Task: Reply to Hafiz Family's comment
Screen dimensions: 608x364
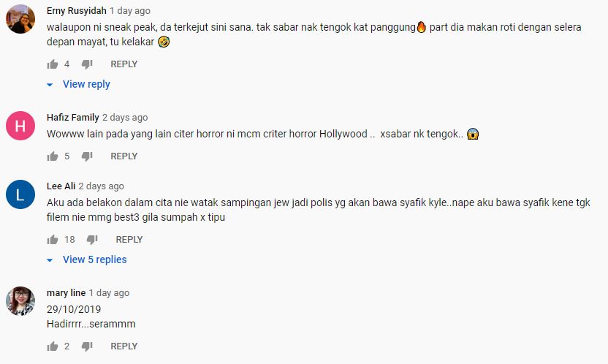Action: [124, 156]
